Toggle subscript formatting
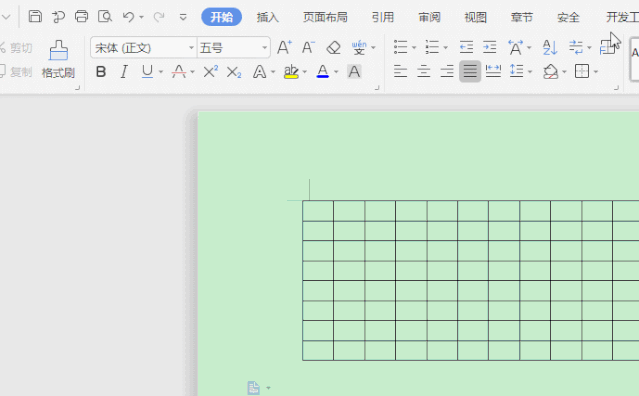The height and width of the screenshot is (396, 639). coord(234,72)
